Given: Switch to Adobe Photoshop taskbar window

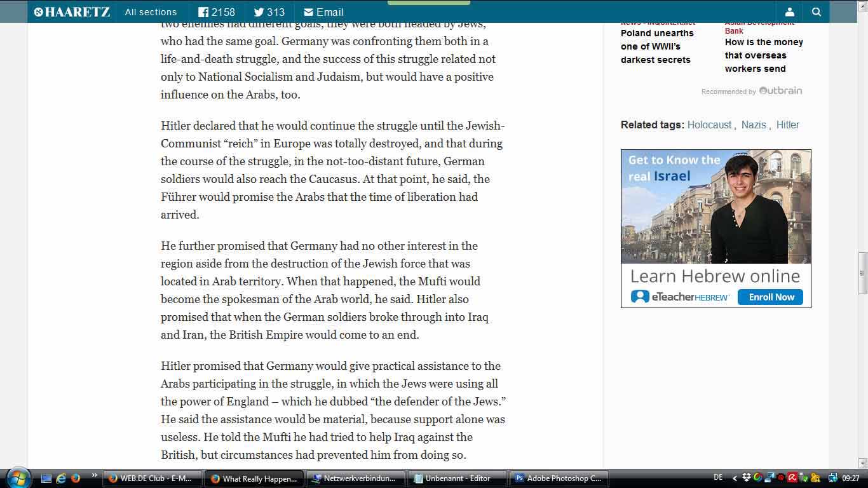Looking at the screenshot, I should pos(558,478).
